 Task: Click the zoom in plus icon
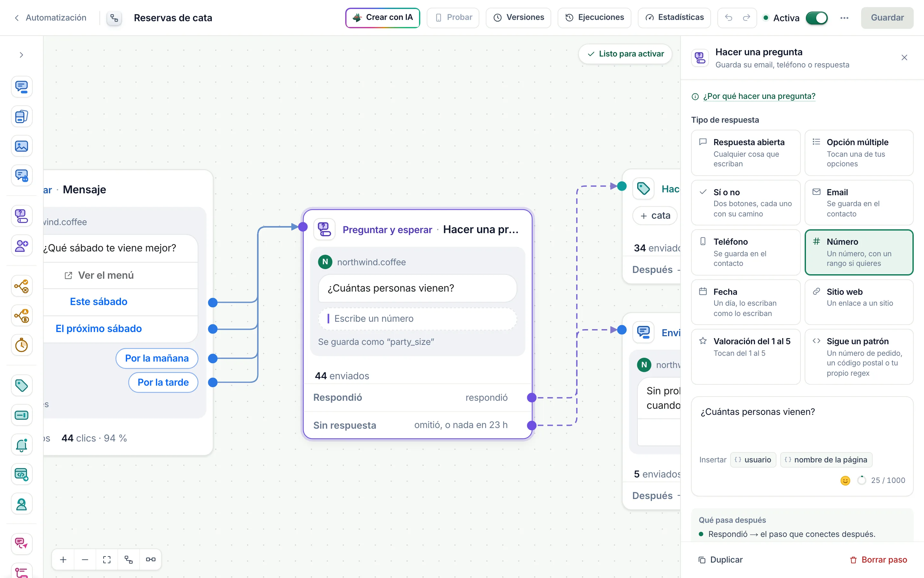pos(64,559)
